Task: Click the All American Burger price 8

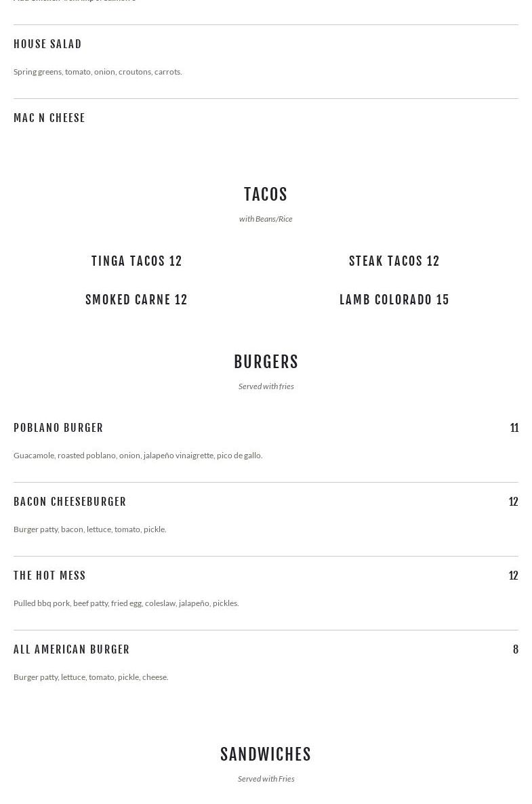Action: [515, 649]
